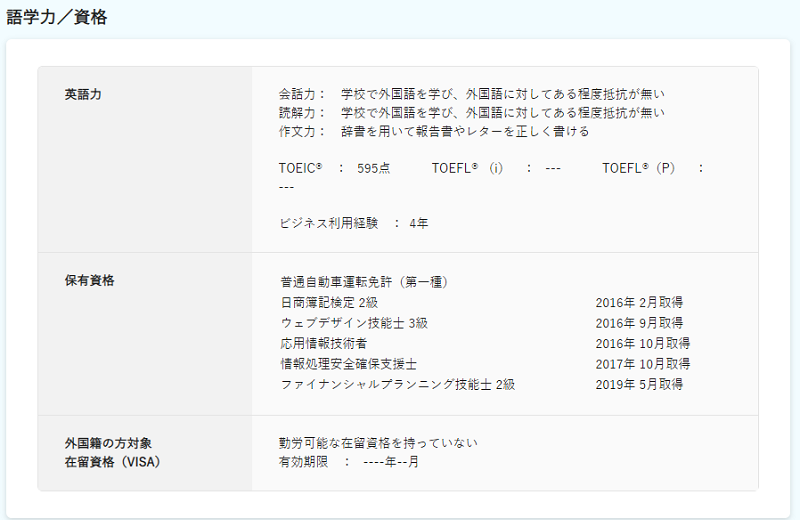
Task: Click the 会話力 description line
Action: 471,95
